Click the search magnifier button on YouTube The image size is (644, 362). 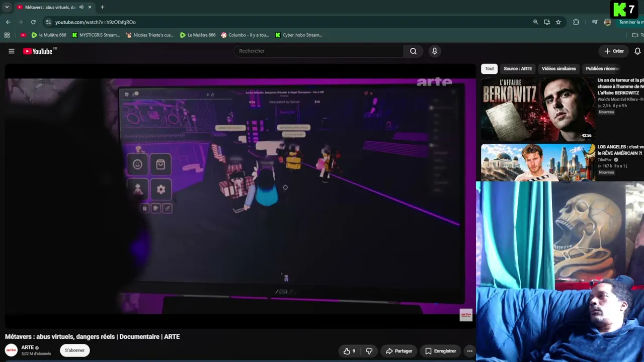(x=413, y=51)
